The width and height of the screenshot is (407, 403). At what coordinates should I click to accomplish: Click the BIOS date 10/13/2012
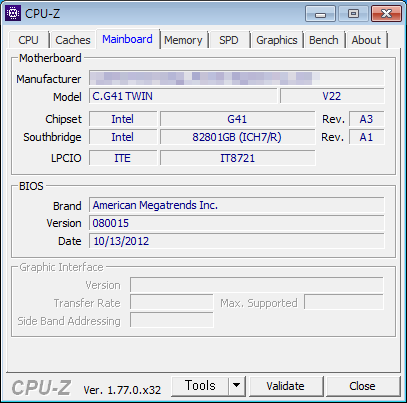(x=237, y=241)
